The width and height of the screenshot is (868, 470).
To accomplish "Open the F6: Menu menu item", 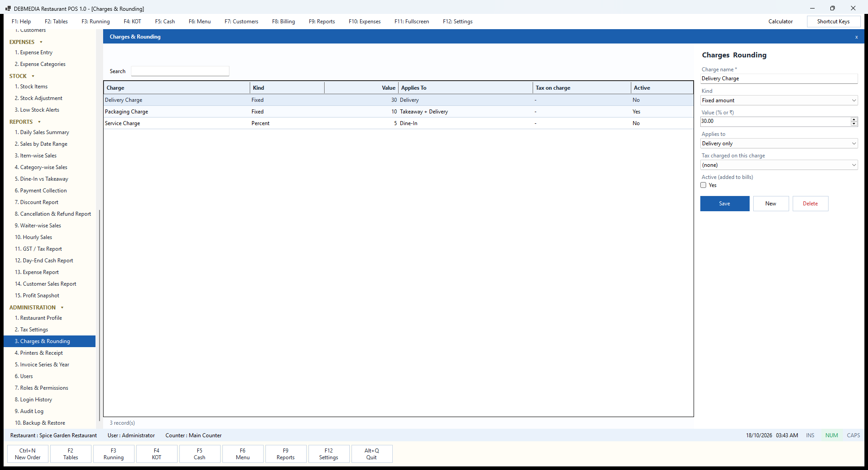I will point(200,22).
